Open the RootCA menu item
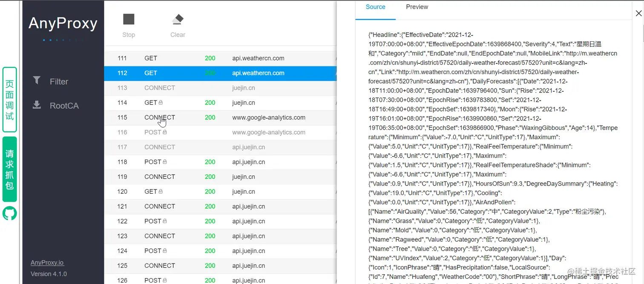This screenshot has width=644, height=284. (x=64, y=106)
